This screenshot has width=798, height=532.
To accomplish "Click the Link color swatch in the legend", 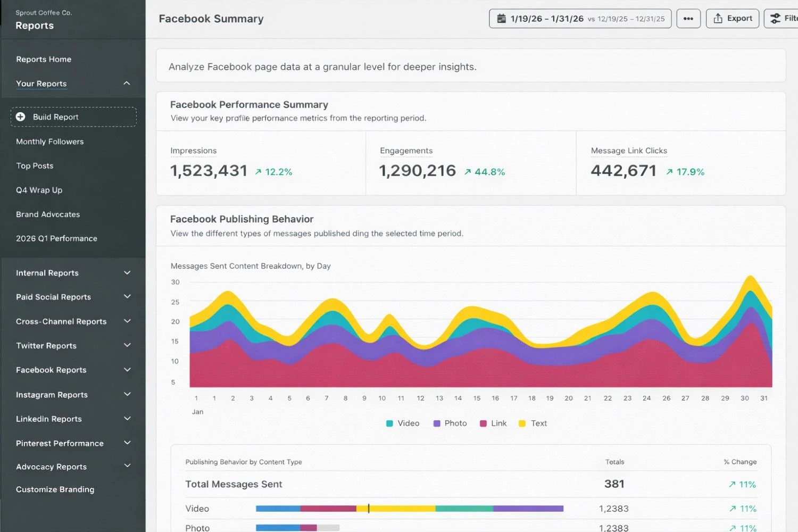I will 483,423.
